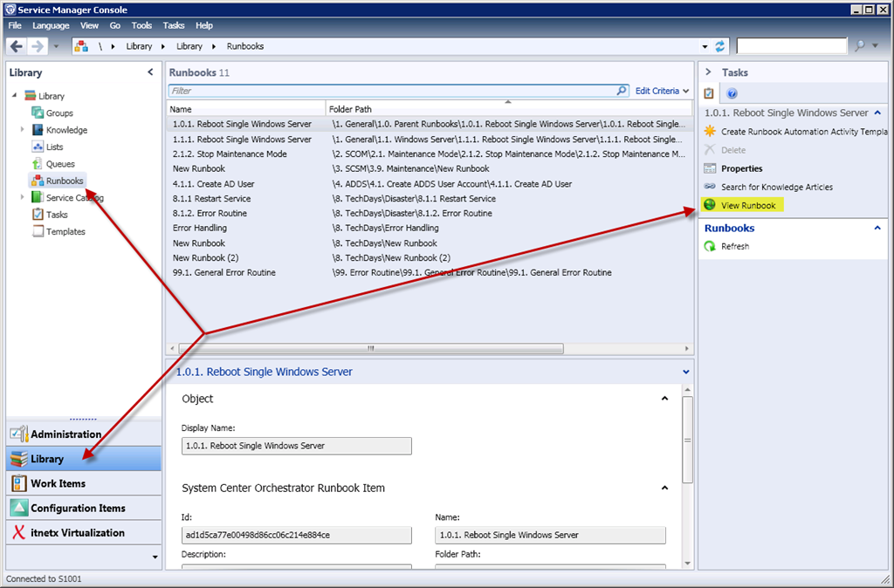Screen dimensions: 894x588
Task: Click the horizontal scrollbar of runbook list
Action: coord(370,347)
